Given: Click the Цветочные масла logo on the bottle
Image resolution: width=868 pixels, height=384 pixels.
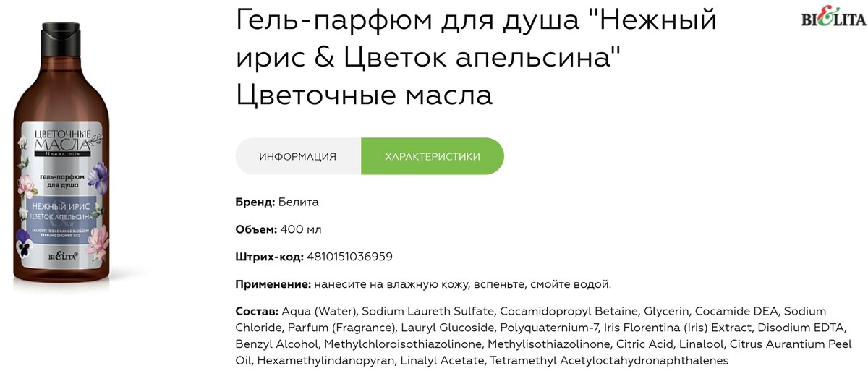Looking at the screenshot, I should [x=60, y=140].
